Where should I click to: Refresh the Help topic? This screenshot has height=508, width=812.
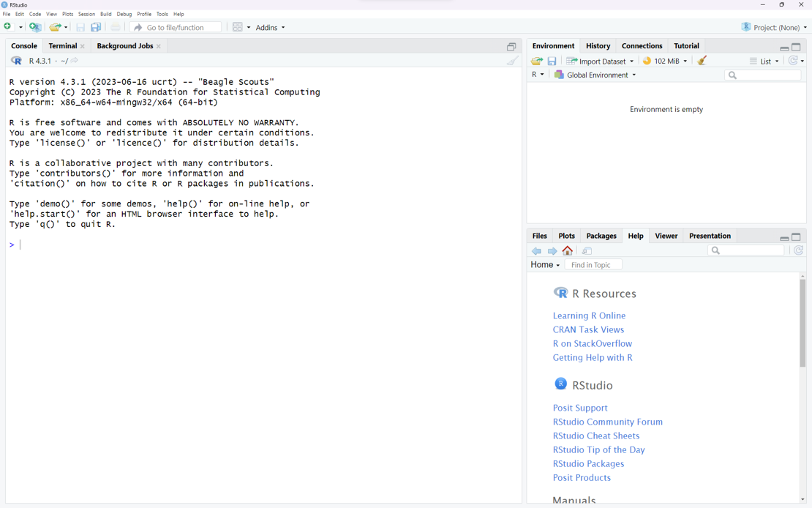[799, 251]
